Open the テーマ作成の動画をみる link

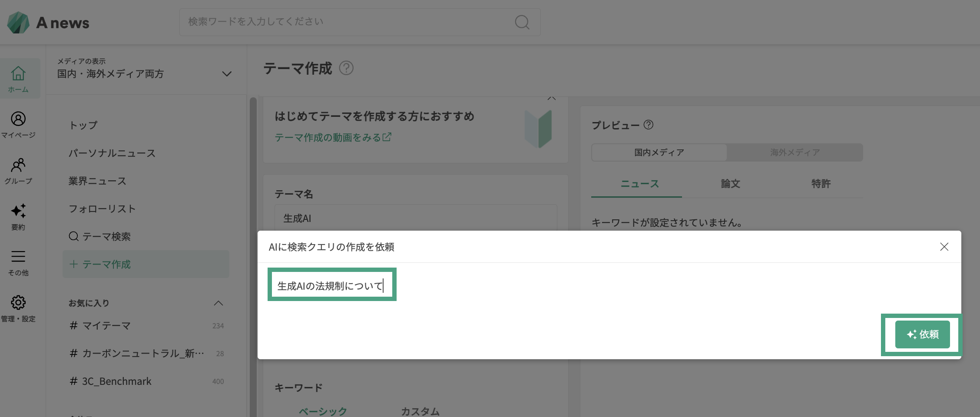click(x=333, y=138)
